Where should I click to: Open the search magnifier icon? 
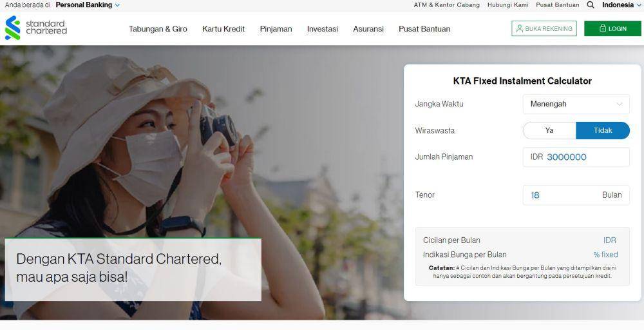tap(591, 5)
